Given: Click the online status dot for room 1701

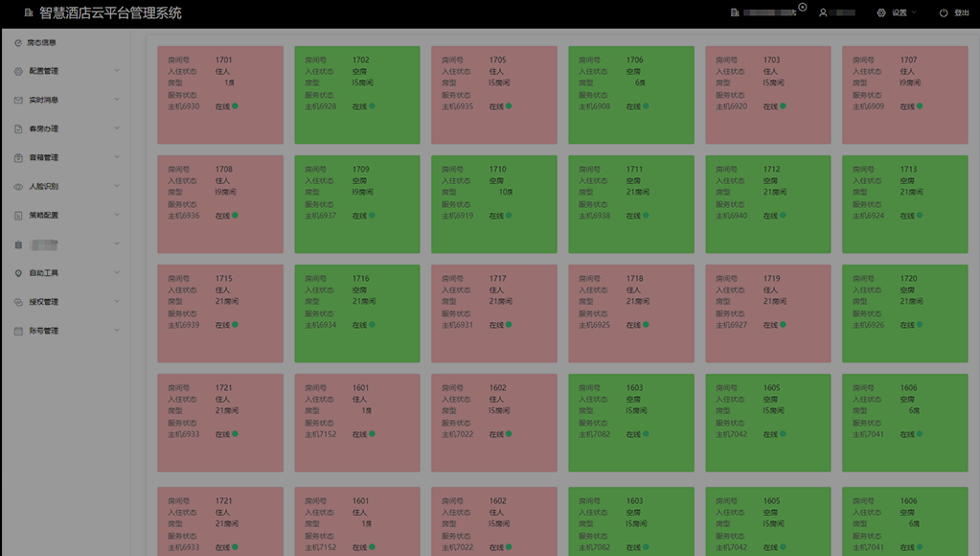Looking at the screenshot, I should click(x=235, y=106).
